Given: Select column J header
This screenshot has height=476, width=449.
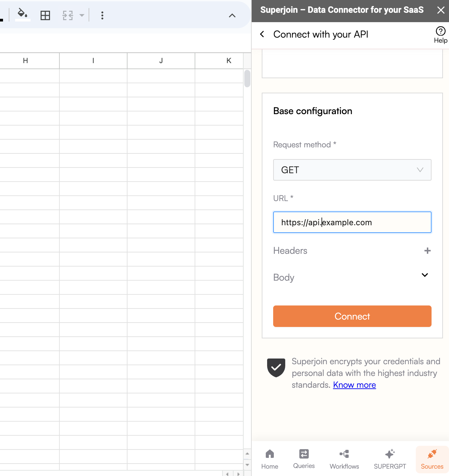Looking at the screenshot, I should (161, 61).
